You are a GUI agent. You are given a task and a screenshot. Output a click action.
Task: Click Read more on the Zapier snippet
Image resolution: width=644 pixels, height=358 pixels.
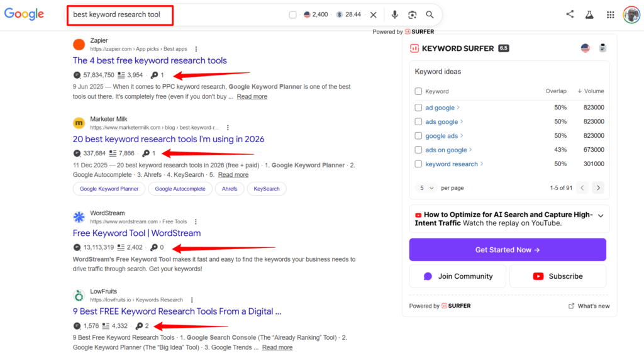coord(252,97)
